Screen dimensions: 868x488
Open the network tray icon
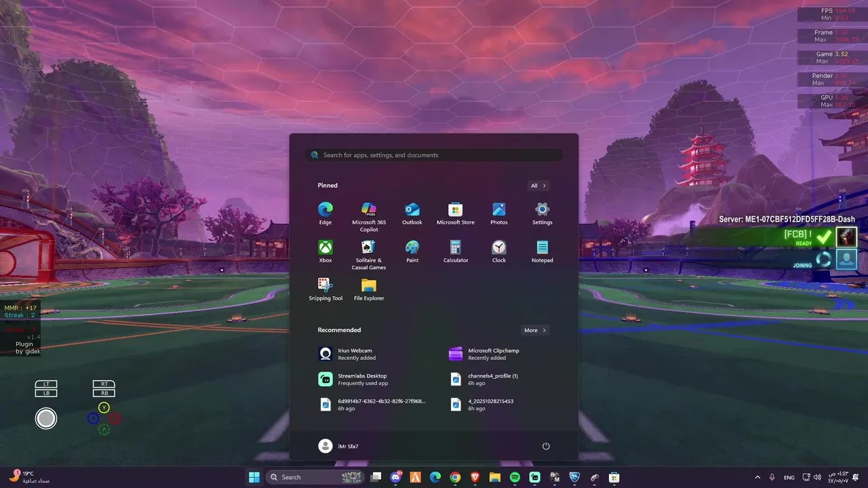tap(806, 477)
